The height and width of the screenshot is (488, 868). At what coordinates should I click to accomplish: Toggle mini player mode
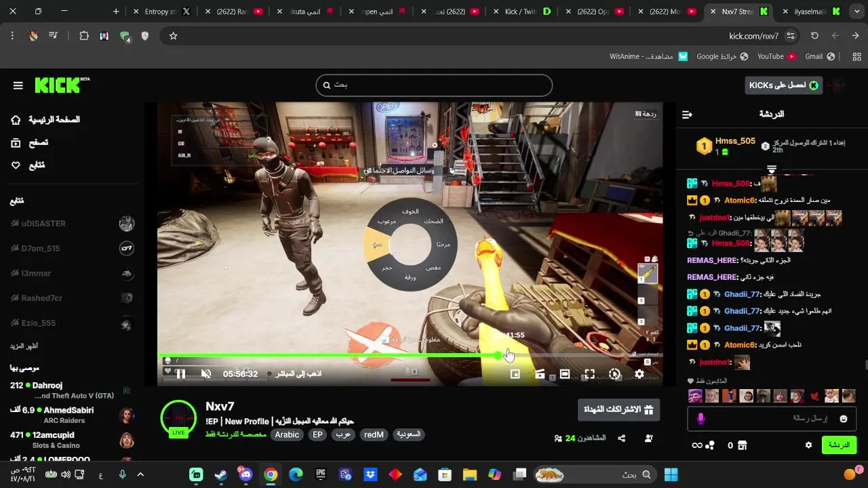(515, 374)
